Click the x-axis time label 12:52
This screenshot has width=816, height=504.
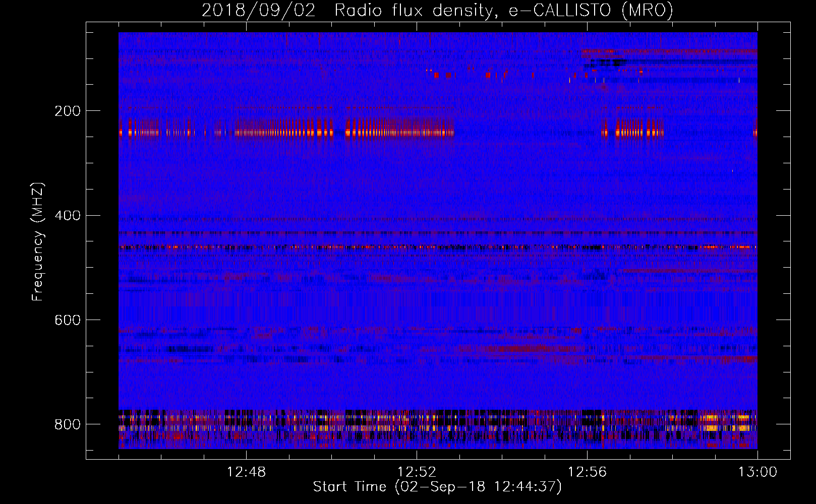pyautogui.click(x=417, y=472)
